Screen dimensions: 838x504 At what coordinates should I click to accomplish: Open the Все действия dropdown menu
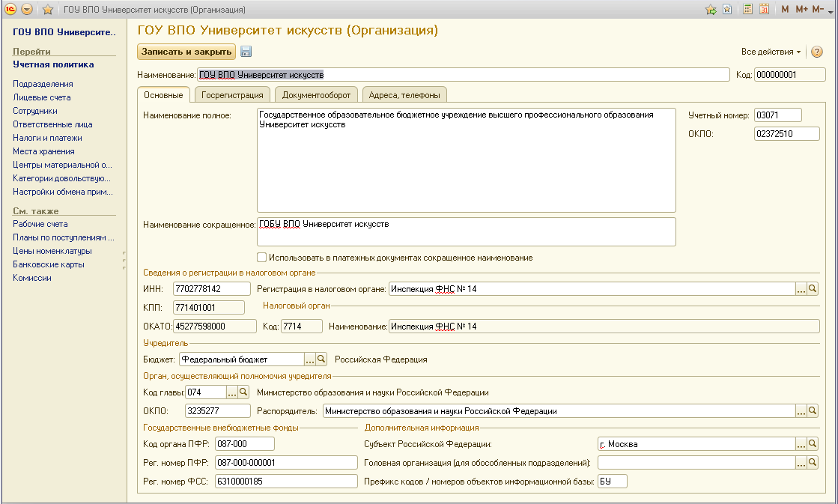pos(771,52)
